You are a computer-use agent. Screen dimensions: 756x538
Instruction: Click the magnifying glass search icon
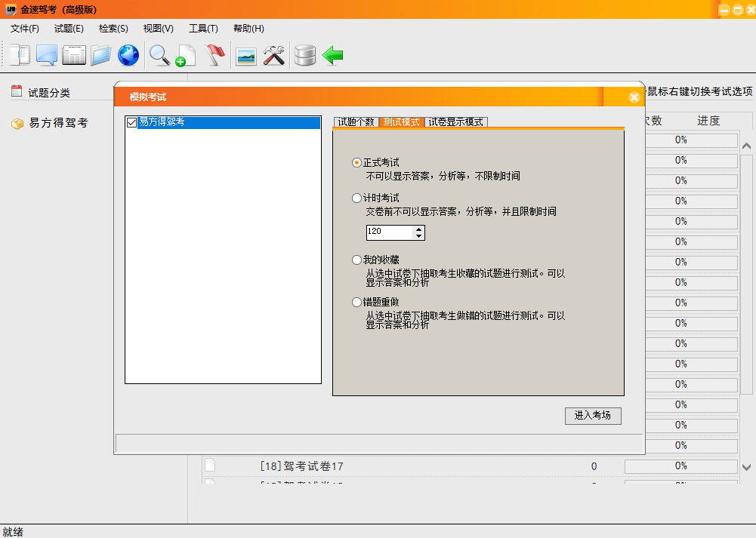point(159,55)
